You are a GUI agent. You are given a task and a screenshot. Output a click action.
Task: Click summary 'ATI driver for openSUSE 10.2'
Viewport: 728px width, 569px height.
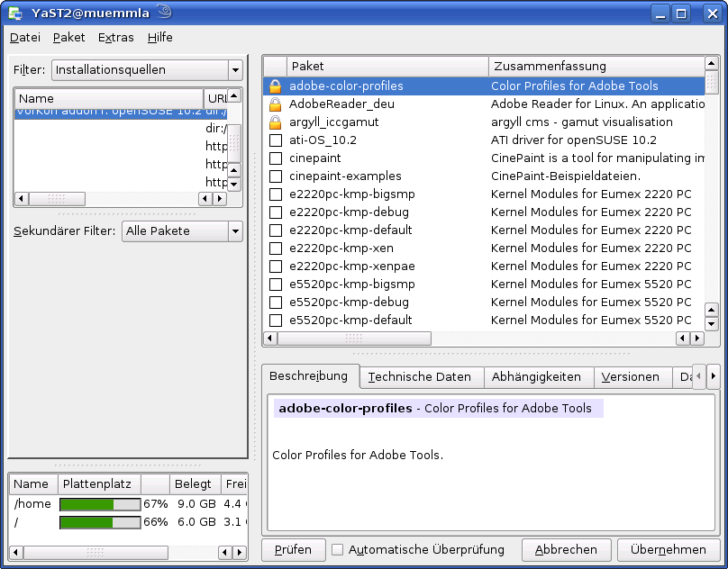click(573, 140)
